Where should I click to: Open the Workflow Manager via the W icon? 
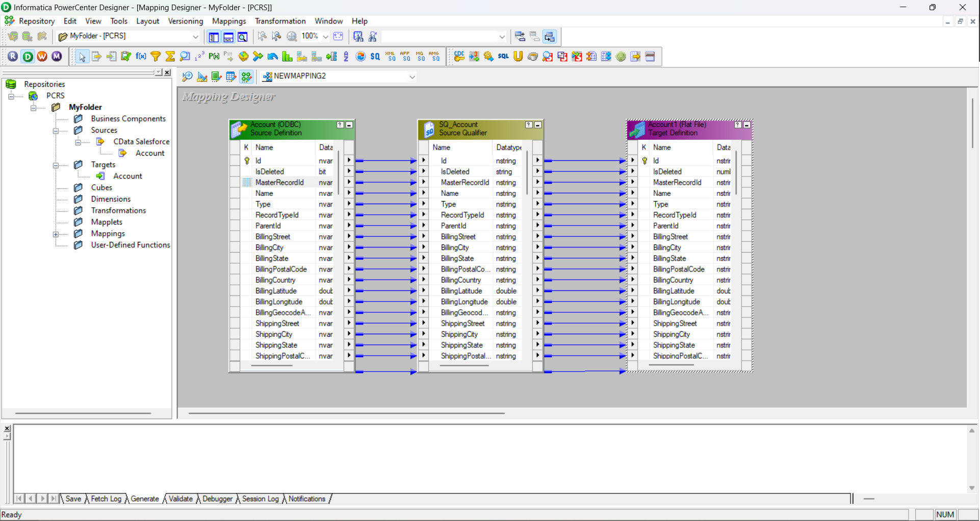point(42,56)
